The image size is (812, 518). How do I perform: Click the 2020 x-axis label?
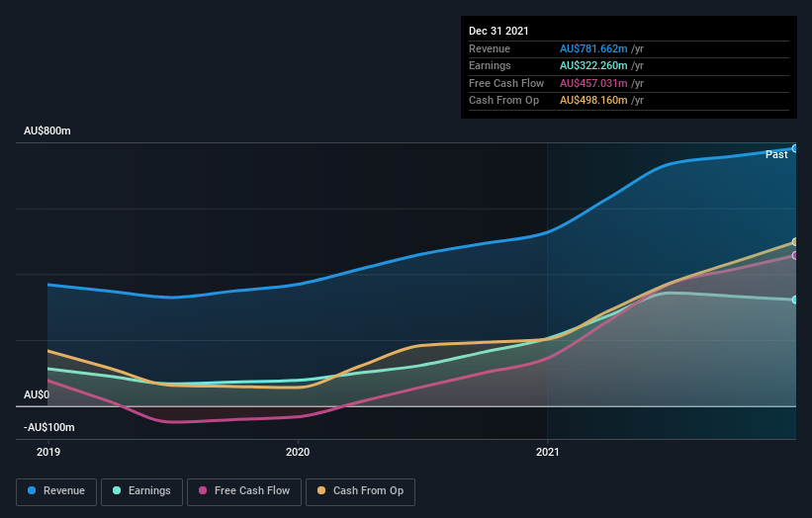[298, 452]
